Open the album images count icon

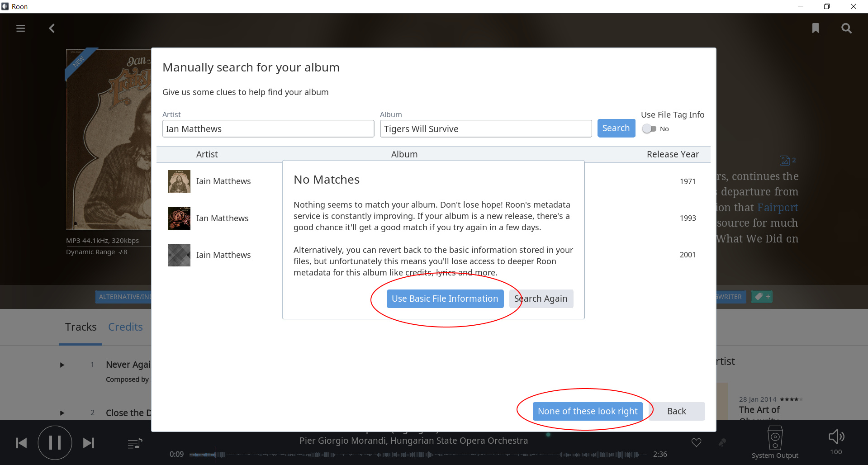pyautogui.click(x=787, y=160)
